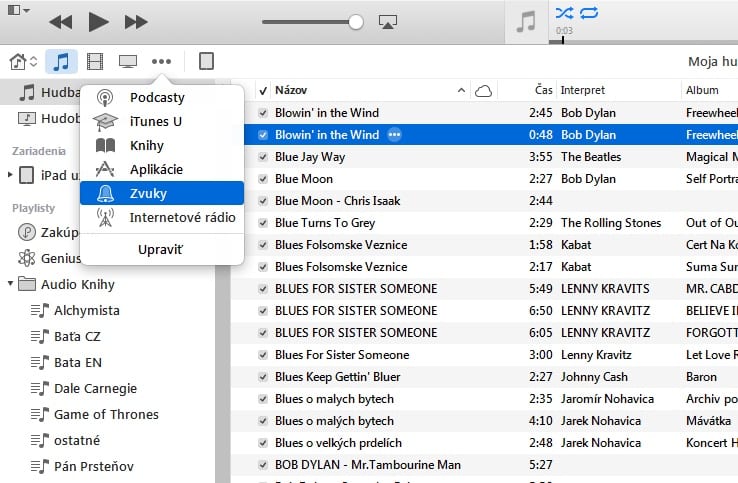
Task: Collapse the Audio Knihy folder
Action: point(10,283)
